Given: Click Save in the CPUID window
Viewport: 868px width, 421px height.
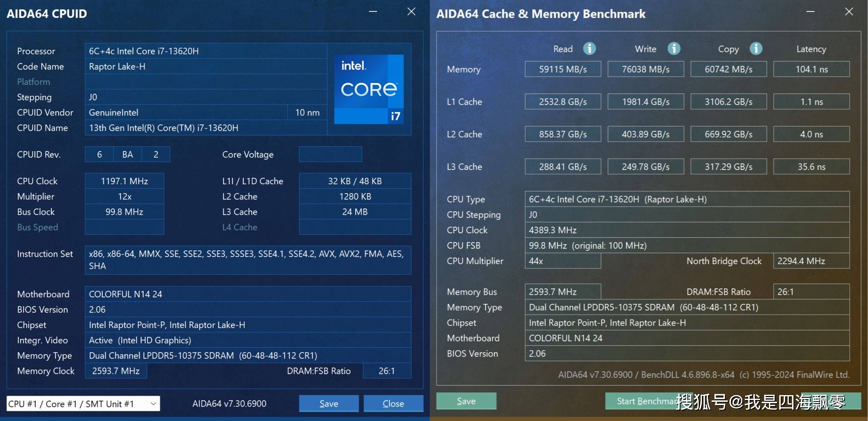Looking at the screenshot, I should point(329,403).
